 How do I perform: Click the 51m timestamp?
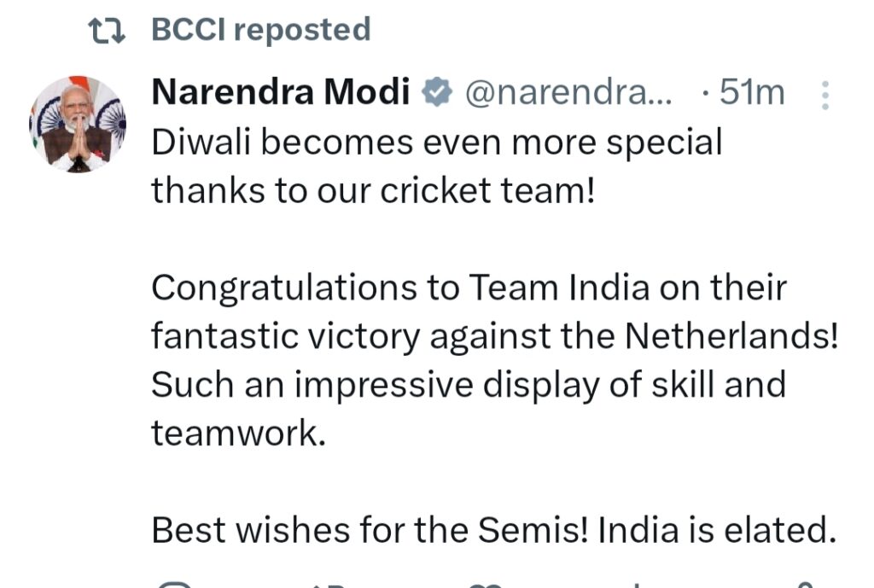coord(751,93)
